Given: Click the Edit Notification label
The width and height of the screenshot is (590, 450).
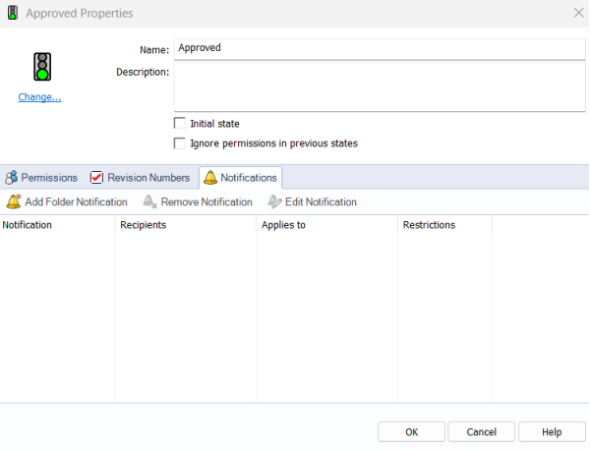Looking at the screenshot, I should coord(321,202).
